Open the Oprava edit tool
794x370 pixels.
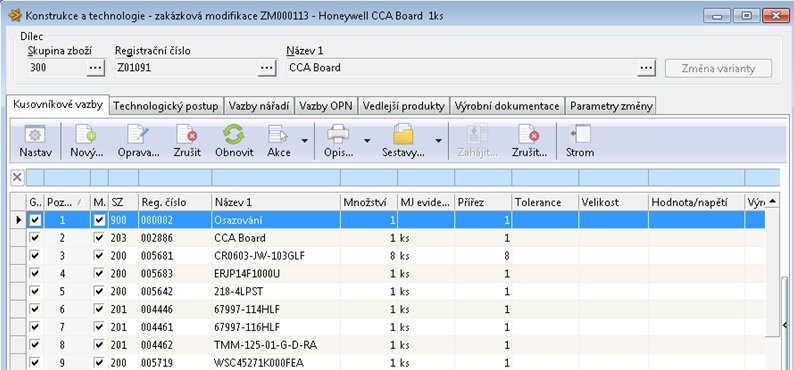[x=138, y=142]
